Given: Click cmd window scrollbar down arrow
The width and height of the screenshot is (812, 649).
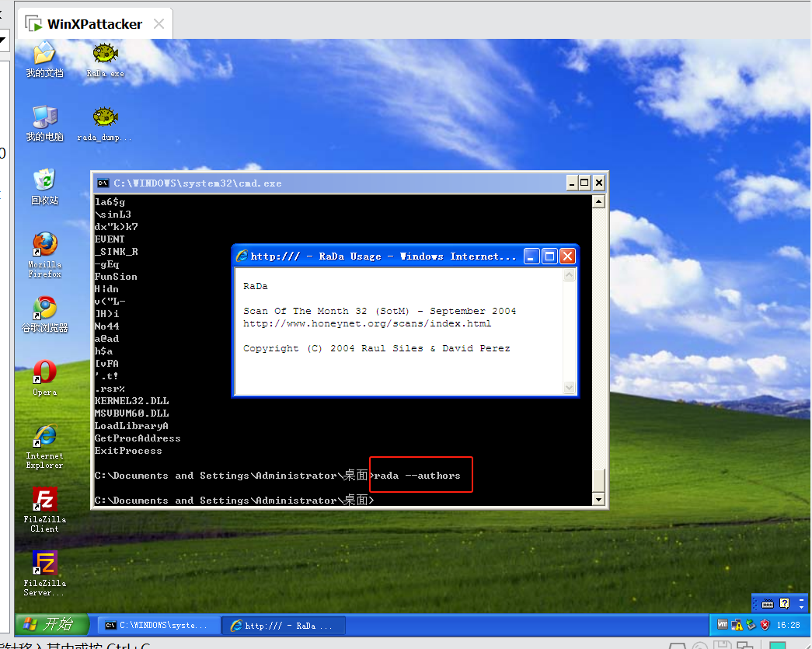Looking at the screenshot, I should pyautogui.click(x=598, y=499).
